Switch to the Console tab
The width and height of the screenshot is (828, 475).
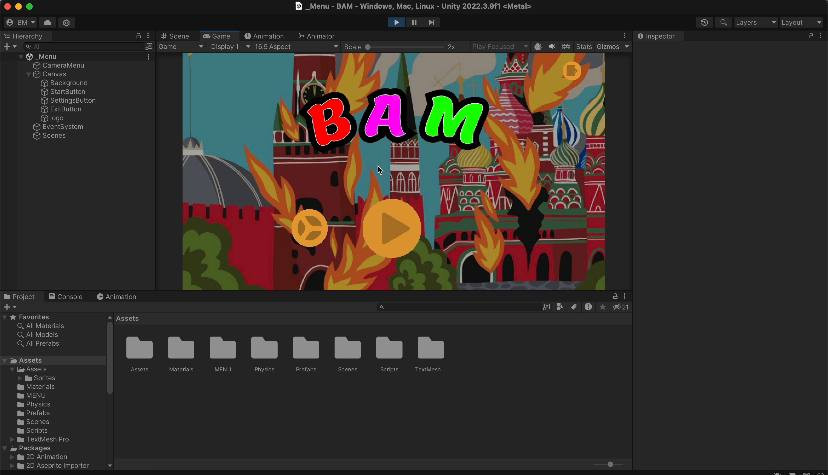tap(65, 297)
